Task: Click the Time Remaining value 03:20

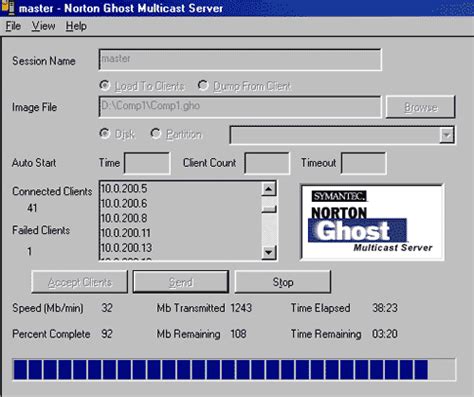Action: pyautogui.click(x=385, y=334)
